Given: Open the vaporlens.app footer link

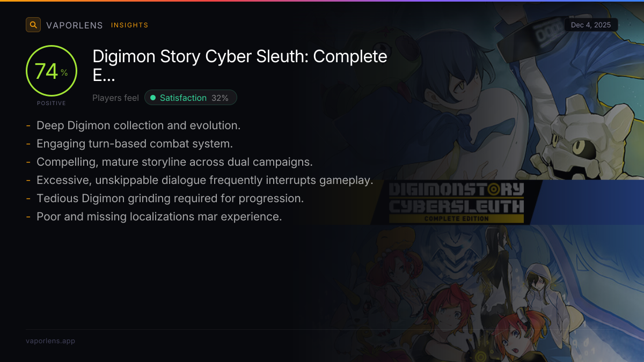Looking at the screenshot, I should pyautogui.click(x=50, y=341).
